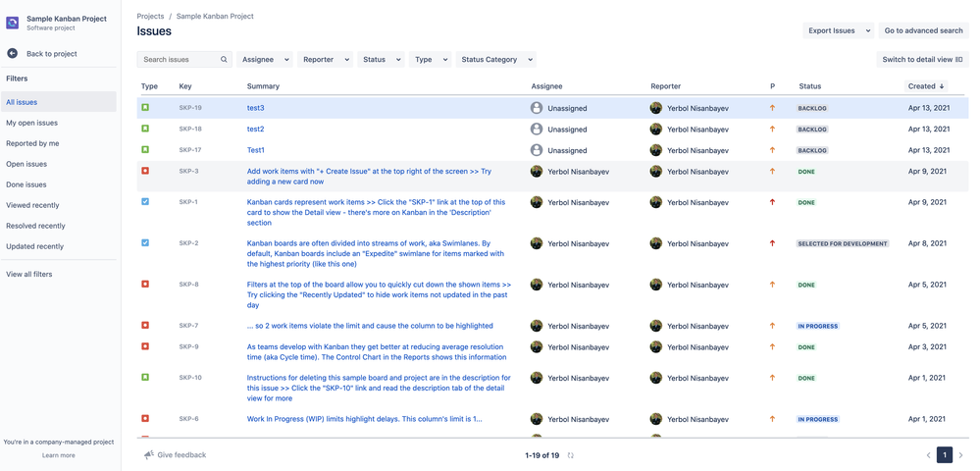Click the bug type icon for SKP-8

click(145, 284)
